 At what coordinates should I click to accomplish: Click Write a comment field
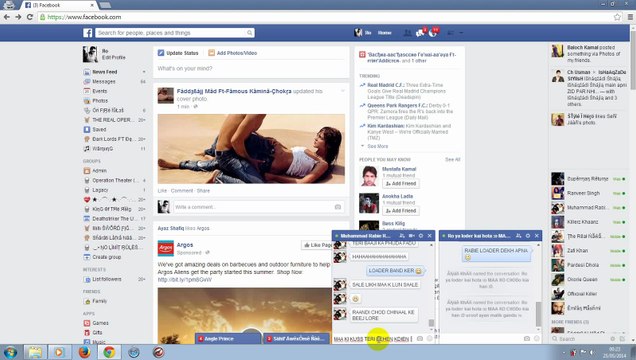point(254,207)
